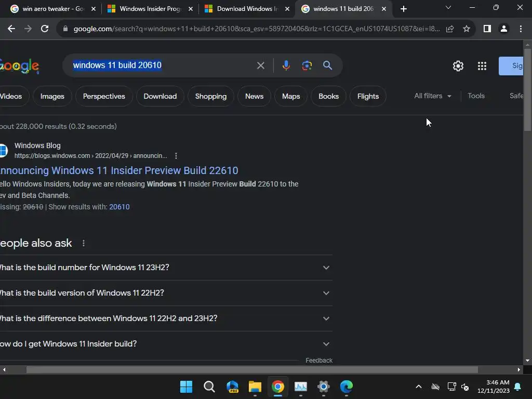Click the Google logo
Image resolution: width=532 pixels, height=399 pixels.
[x=19, y=66]
